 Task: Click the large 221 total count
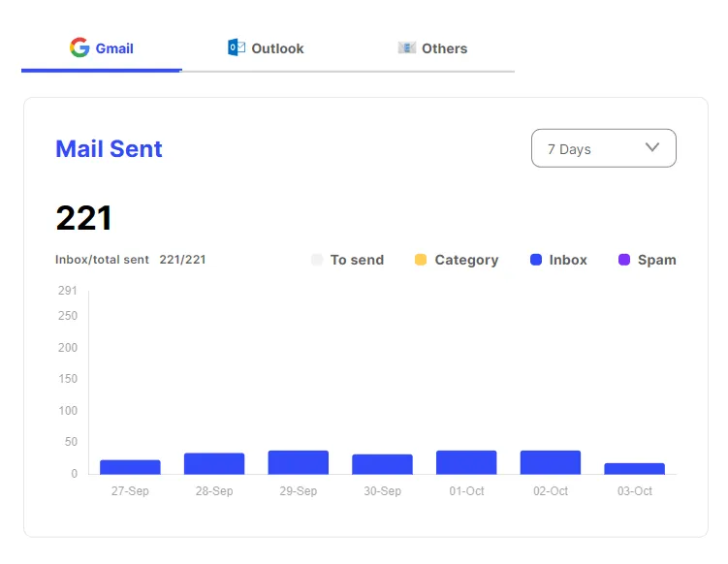[84, 218]
